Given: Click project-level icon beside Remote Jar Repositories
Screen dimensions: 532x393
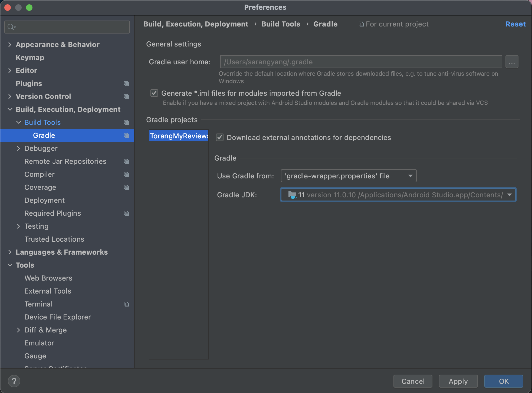Looking at the screenshot, I should tap(126, 161).
